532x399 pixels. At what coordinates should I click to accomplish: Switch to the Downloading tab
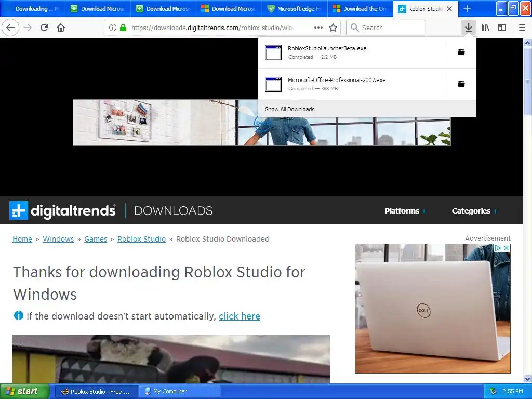click(33, 9)
